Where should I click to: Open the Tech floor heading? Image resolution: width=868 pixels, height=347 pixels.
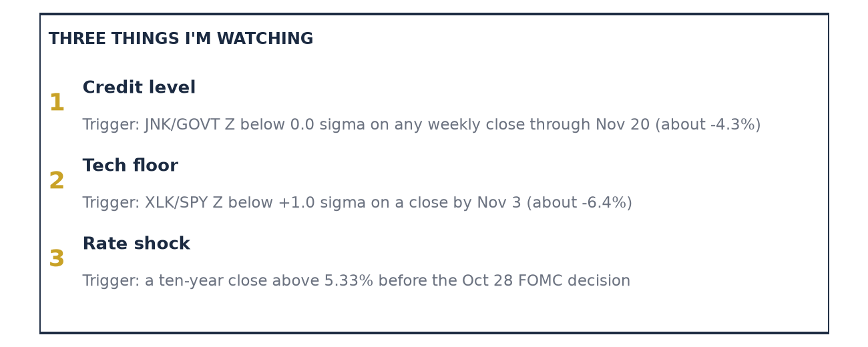pos(130,166)
